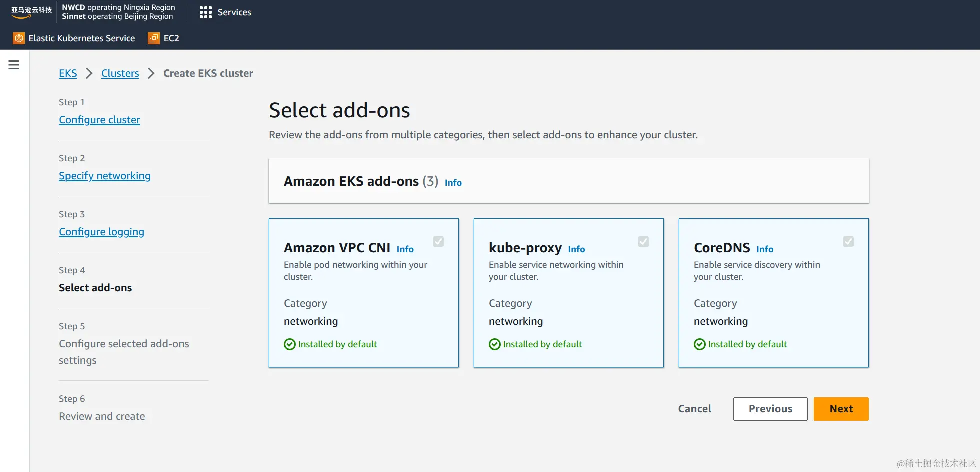Click the Services grid icon
This screenshot has width=980, height=472.
click(205, 12)
